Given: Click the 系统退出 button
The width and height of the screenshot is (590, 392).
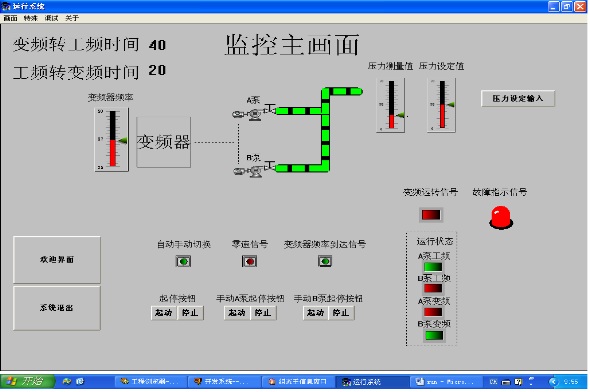Looking at the screenshot, I should pyautogui.click(x=57, y=308).
